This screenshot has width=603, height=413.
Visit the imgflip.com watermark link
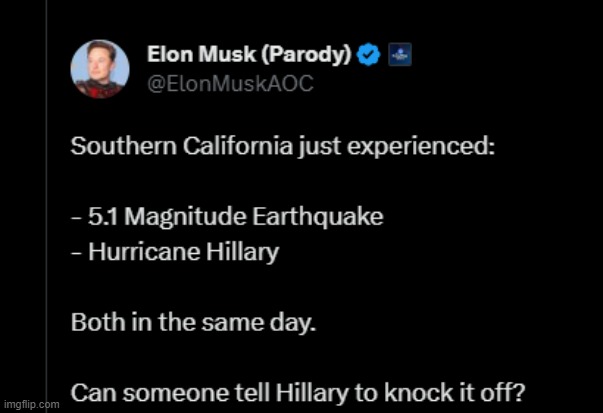click(x=31, y=403)
